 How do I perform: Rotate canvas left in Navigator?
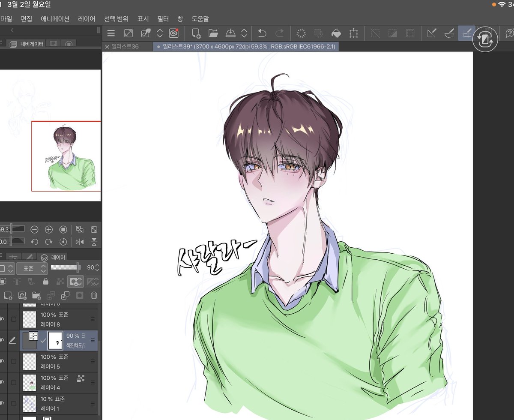coord(35,242)
